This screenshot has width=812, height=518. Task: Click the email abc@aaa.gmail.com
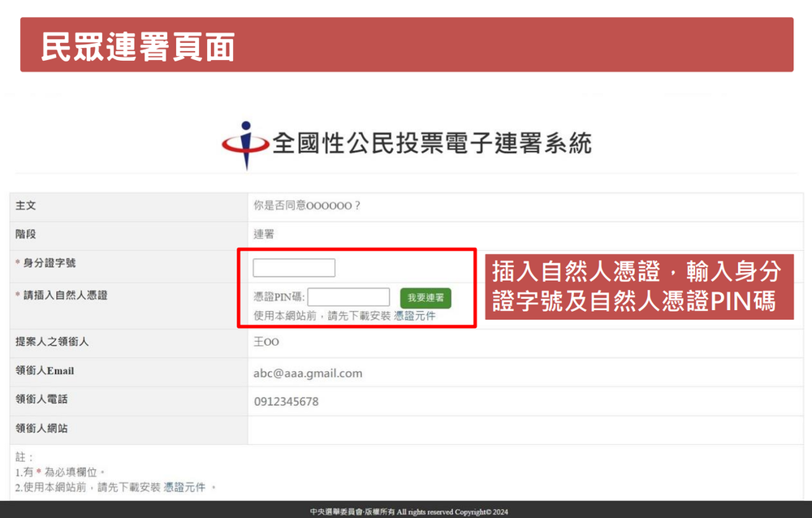[308, 373]
